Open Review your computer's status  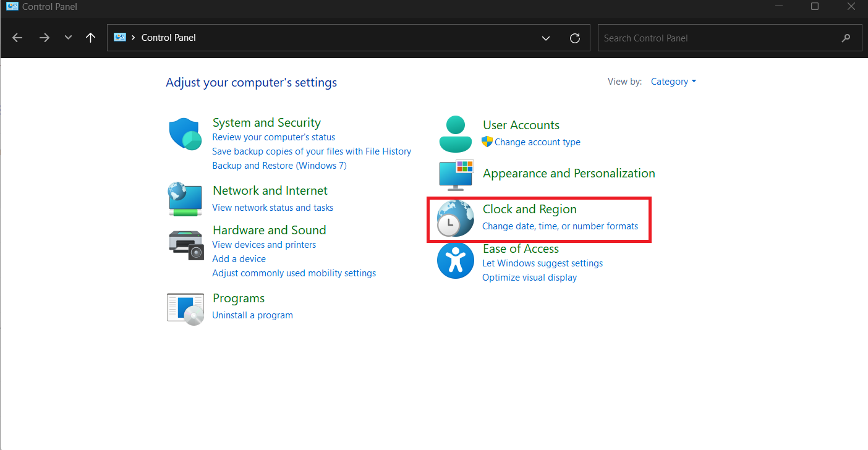274,137
